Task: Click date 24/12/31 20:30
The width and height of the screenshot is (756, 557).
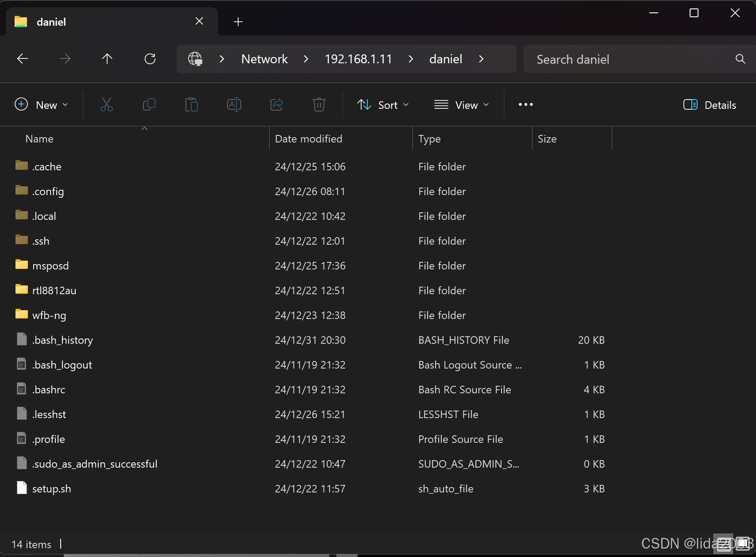Action: tap(310, 340)
